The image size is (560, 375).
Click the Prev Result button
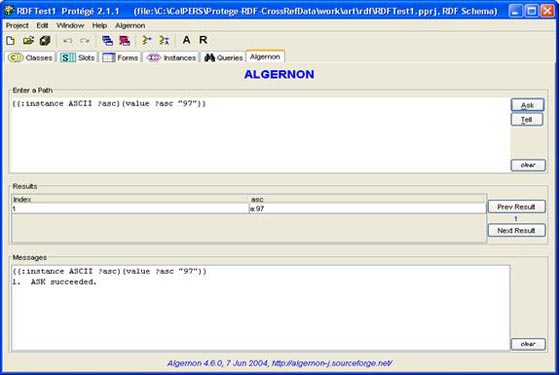tap(516, 207)
